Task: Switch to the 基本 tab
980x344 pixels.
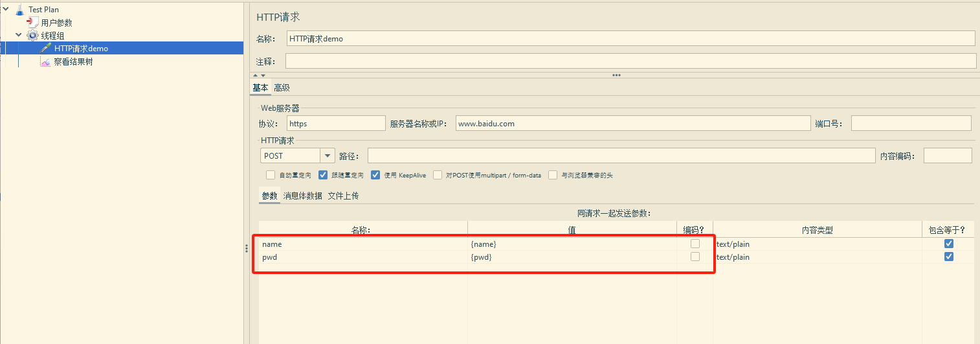Action: [x=260, y=88]
